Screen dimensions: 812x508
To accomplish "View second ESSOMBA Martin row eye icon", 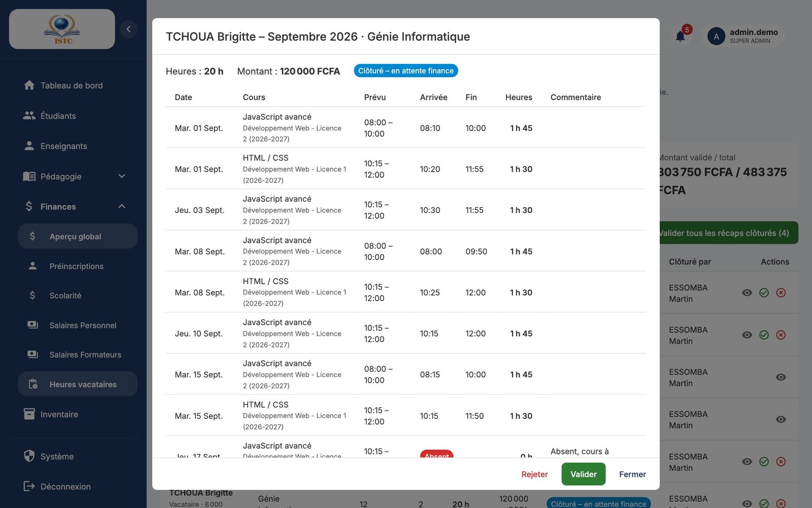I will [747, 335].
